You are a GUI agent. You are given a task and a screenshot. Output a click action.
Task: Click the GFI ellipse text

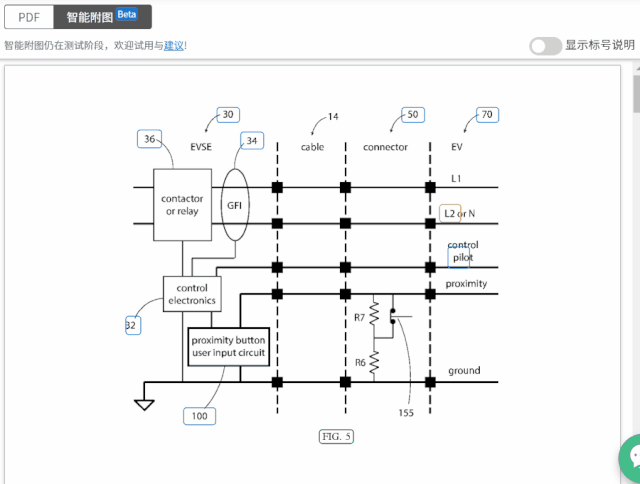[234, 205]
